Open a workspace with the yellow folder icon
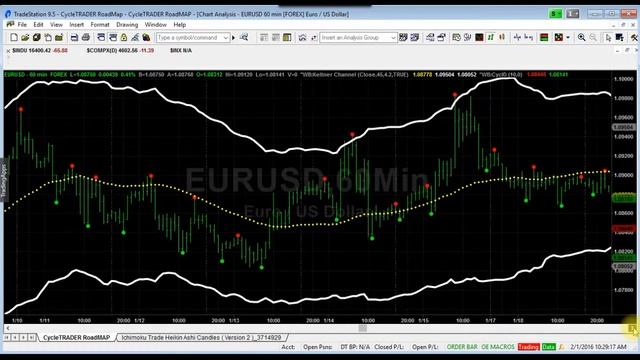Image resolution: width=640 pixels, height=360 pixels. 25,38
